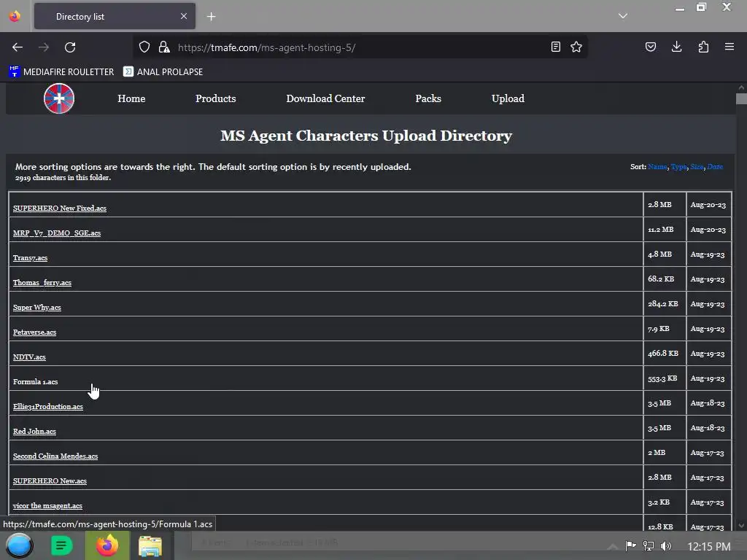Open Trans7.acs file link
This screenshot has height=560, width=747.
point(30,257)
